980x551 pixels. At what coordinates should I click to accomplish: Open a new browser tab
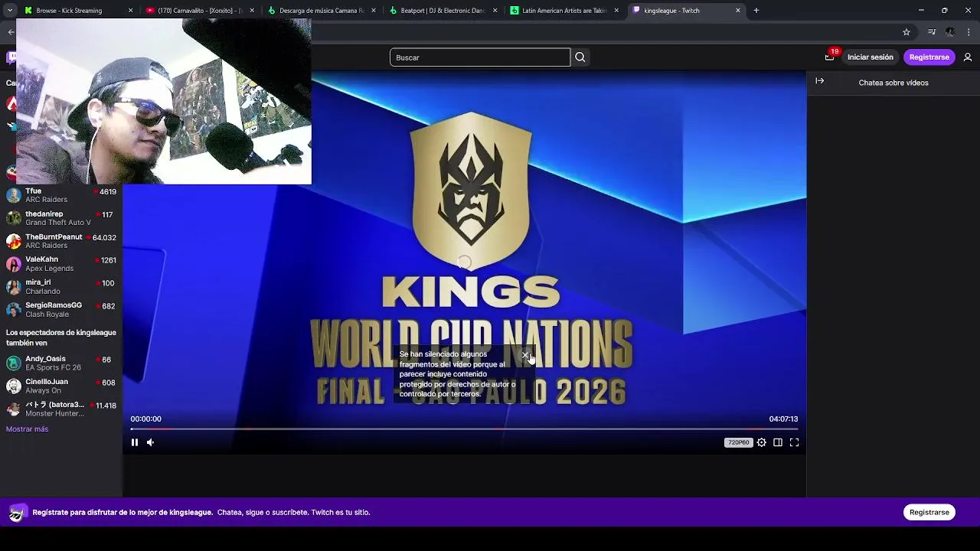coord(756,11)
